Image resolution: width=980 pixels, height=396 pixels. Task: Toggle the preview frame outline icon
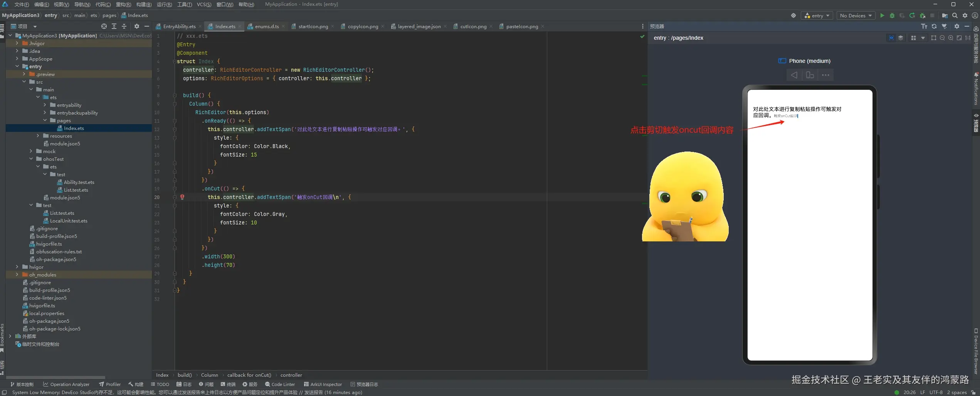[933, 38]
